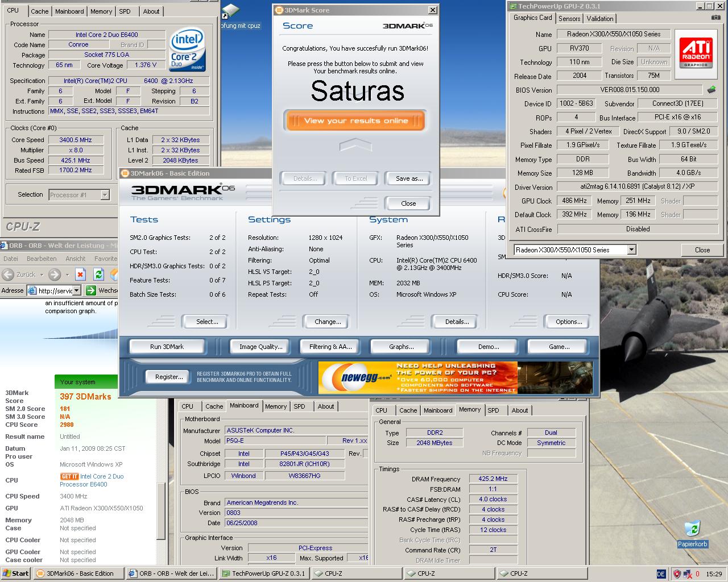The height and width of the screenshot is (582, 728).
Task: Click the DE language indicator in taskbar
Action: pyautogui.click(x=661, y=574)
